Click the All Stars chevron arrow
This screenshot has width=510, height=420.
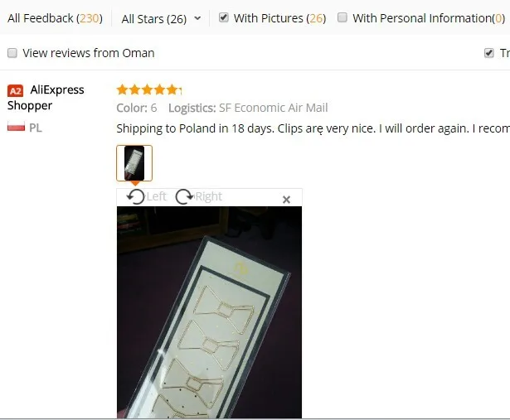click(197, 18)
